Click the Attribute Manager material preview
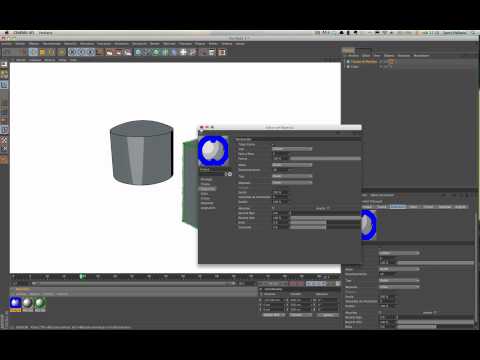The width and height of the screenshot is (480, 360). click(x=369, y=225)
